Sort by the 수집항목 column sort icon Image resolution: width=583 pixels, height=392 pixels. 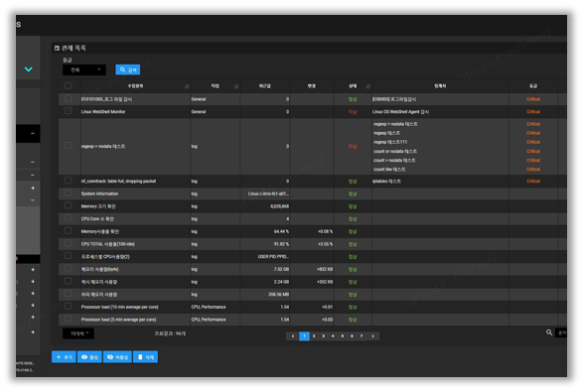[187, 86]
